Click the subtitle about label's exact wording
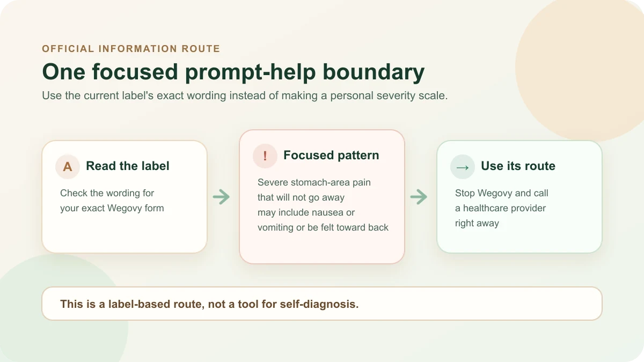This screenshot has width=644, height=362. pyautogui.click(x=245, y=96)
